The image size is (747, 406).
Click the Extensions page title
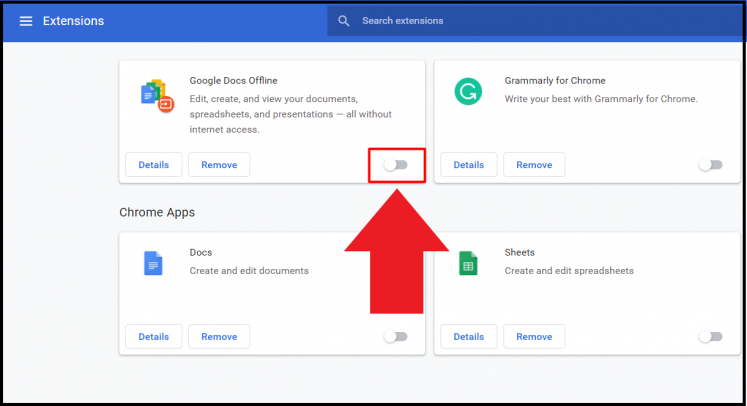pyautogui.click(x=73, y=21)
